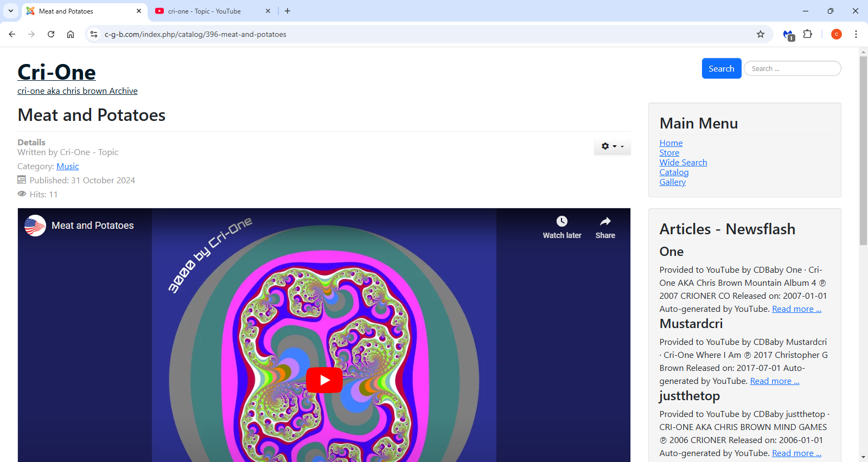Open the new tab plus button
This screenshot has height=462, width=868.
[x=288, y=11]
